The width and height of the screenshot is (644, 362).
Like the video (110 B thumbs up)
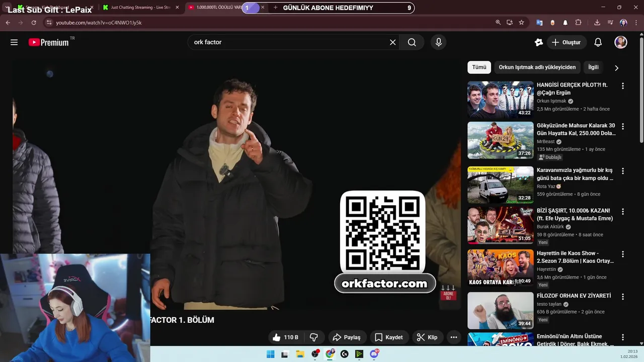click(285, 337)
